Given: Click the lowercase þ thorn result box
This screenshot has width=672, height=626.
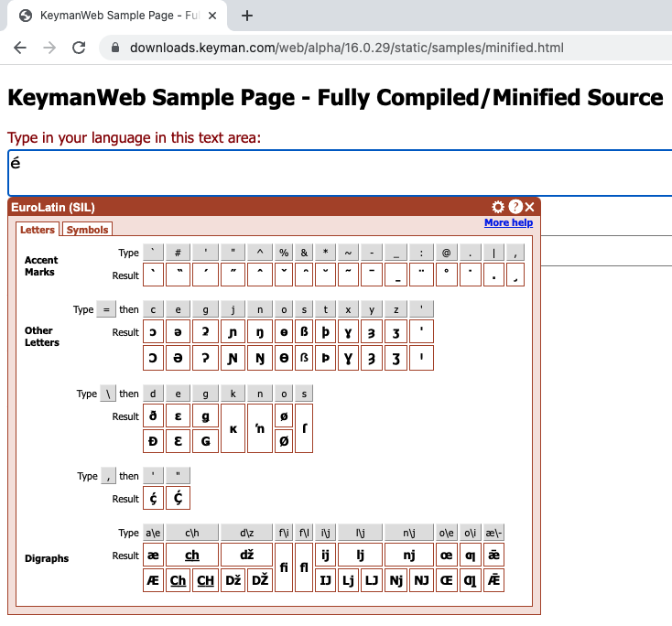Looking at the screenshot, I should coord(326,331).
